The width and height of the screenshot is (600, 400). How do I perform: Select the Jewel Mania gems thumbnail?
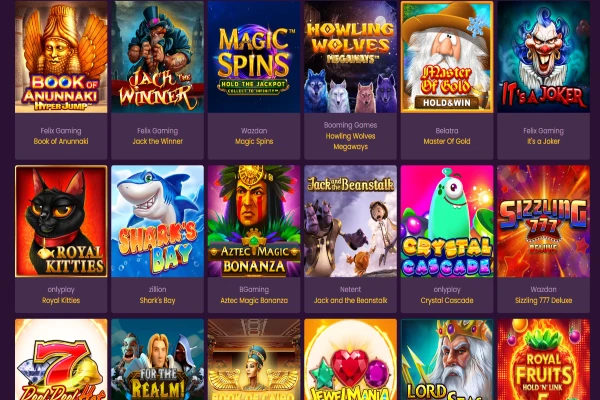click(x=351, y=360)
